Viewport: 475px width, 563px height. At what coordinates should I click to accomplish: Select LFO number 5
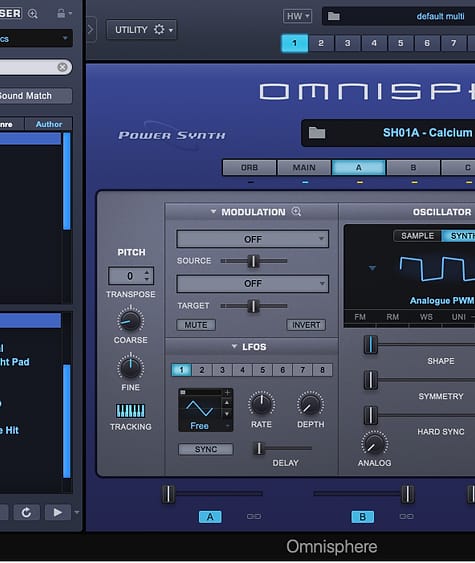click(262, 370)
